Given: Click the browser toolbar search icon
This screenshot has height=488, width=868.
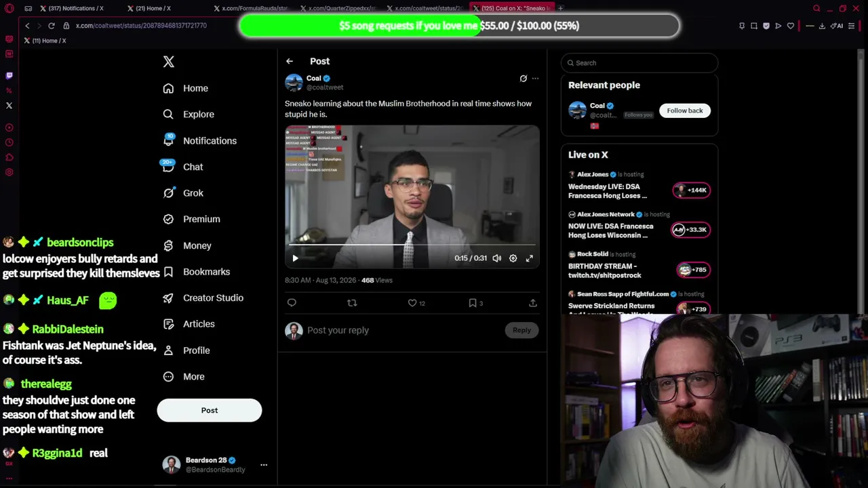Looking at the screenshot, I should click(x=817, y=8).
